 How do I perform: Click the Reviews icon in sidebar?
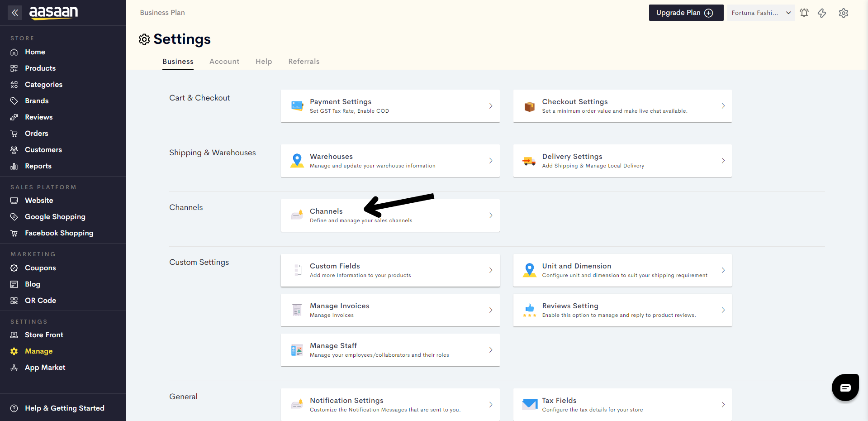[x=14, y=117]
